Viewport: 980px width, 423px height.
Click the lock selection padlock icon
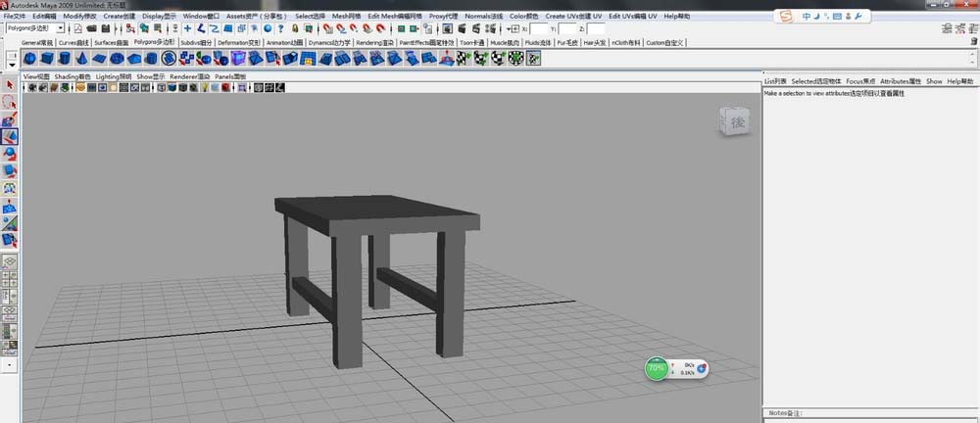(294, 28)
